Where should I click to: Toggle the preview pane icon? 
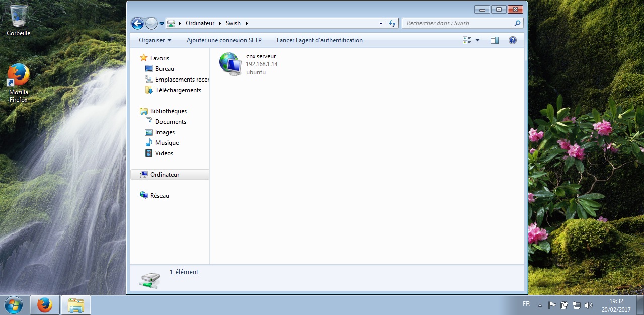click(495, 40)
